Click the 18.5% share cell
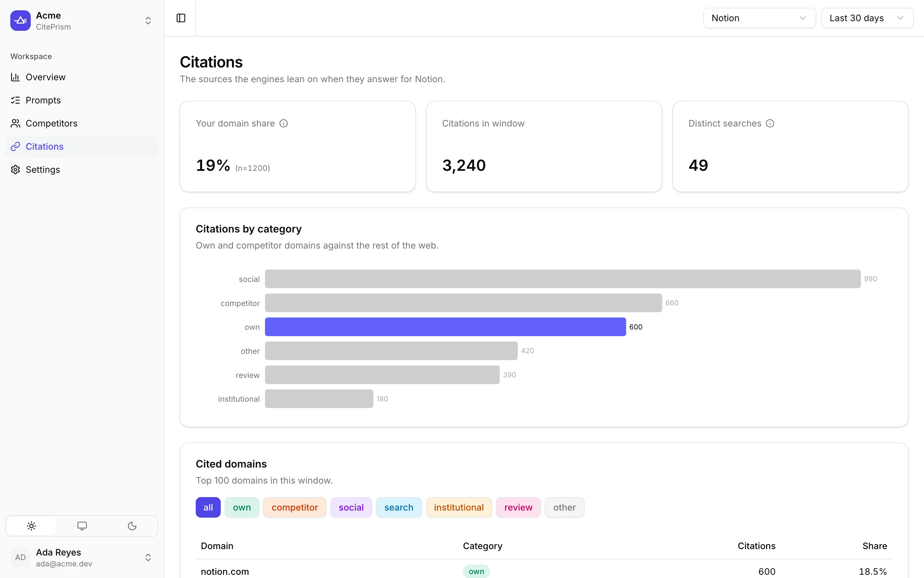 (873, 572)
